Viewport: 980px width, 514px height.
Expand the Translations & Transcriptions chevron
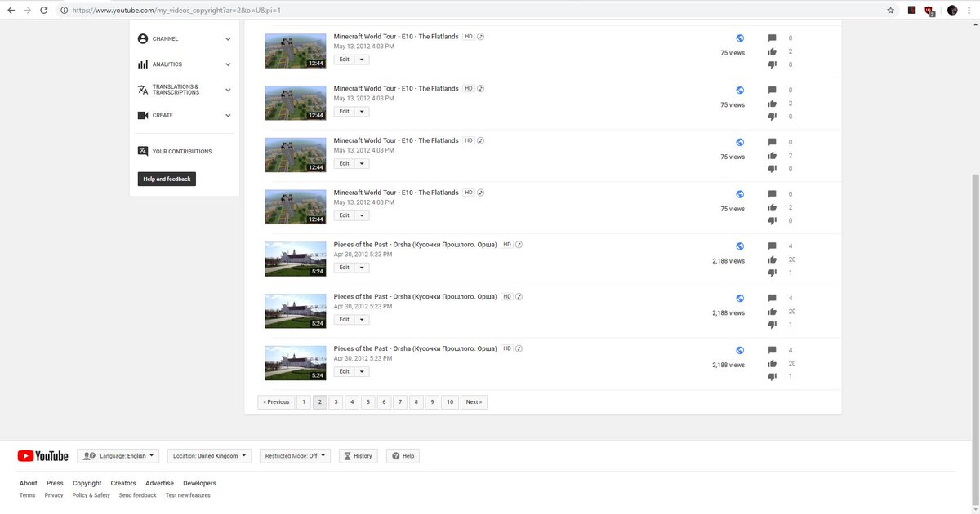(228, 90)
